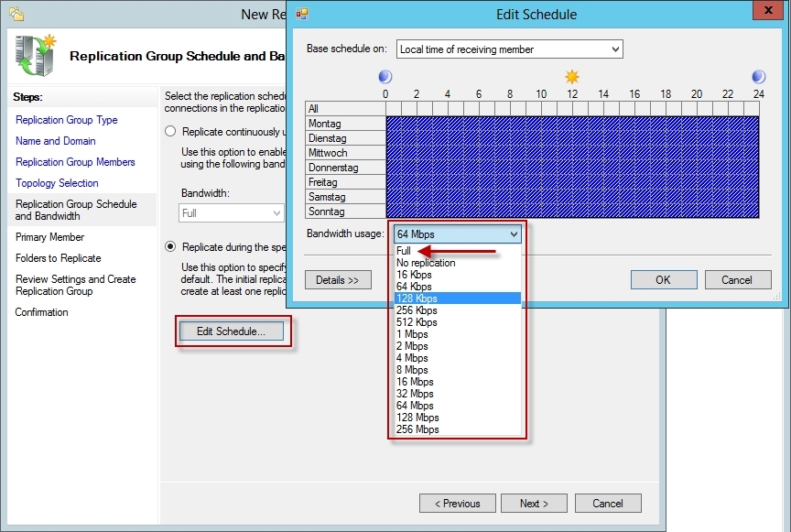Select the Dienstag row in schedule grid

click(345, 138)
